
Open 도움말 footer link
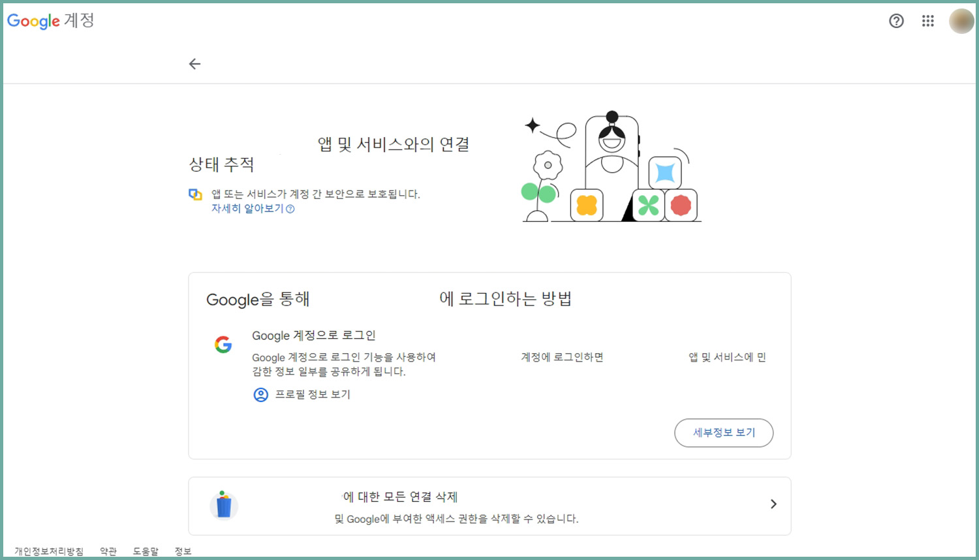point(146,552)
